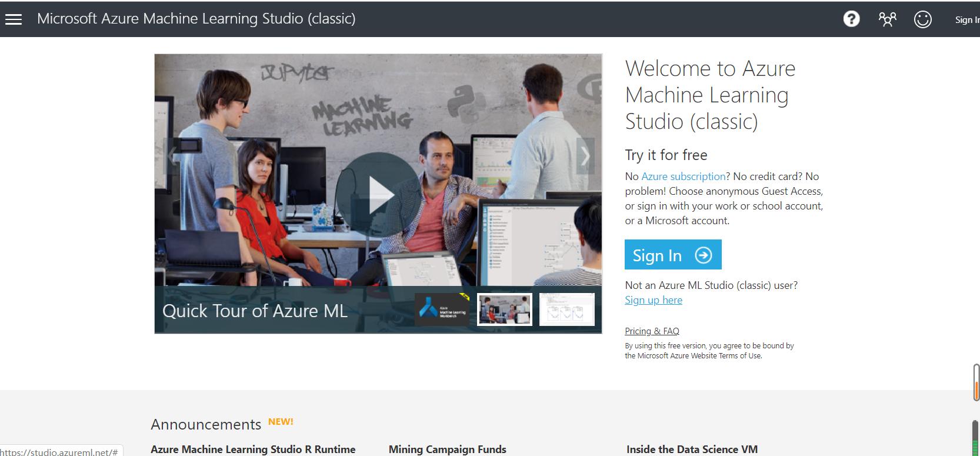The image size is (980, 456).
Task: Open the community people icon
Action: coord(887,19)
